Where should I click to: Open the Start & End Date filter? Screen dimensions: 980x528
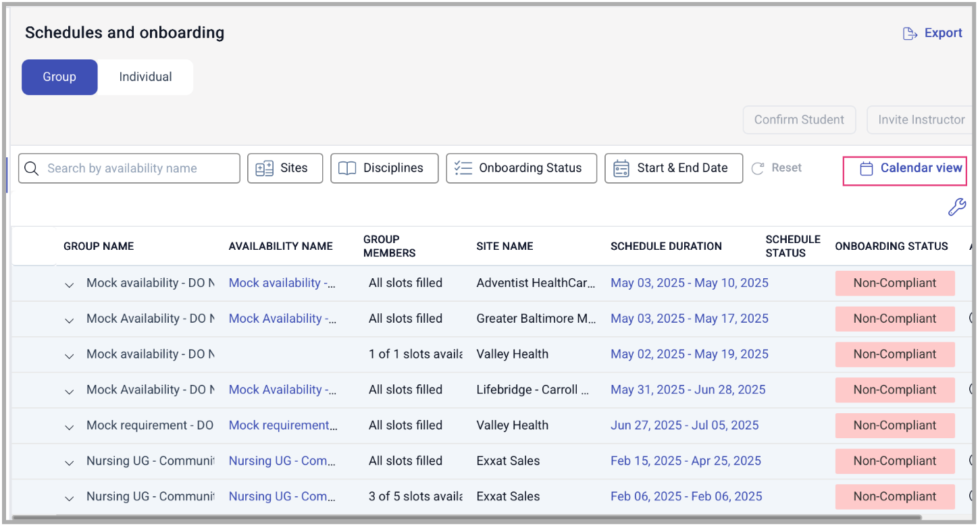(x=673, y=169)
